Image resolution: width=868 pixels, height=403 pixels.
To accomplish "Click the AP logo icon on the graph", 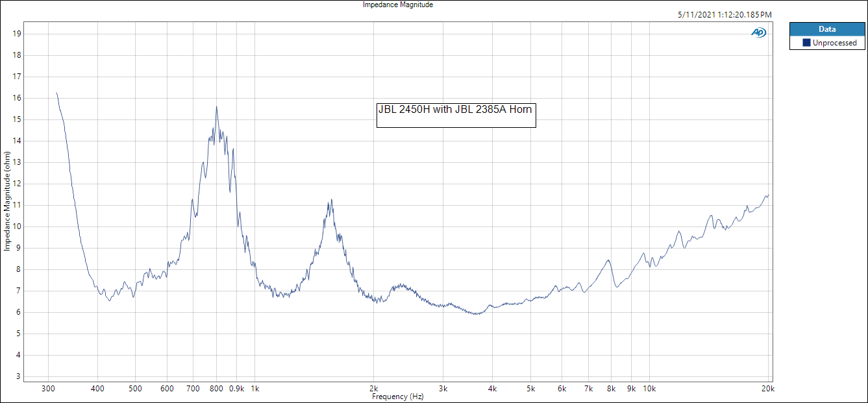I will coord(758,32).
